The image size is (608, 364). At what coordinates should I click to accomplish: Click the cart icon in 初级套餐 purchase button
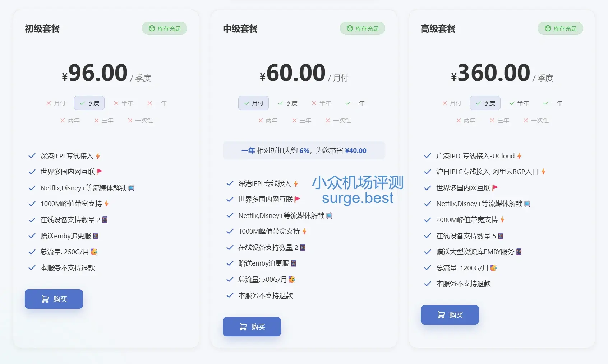[45, 299]
